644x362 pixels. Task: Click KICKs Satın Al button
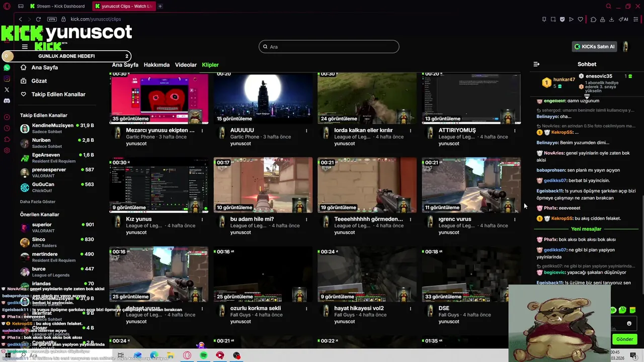coord(595,47)
